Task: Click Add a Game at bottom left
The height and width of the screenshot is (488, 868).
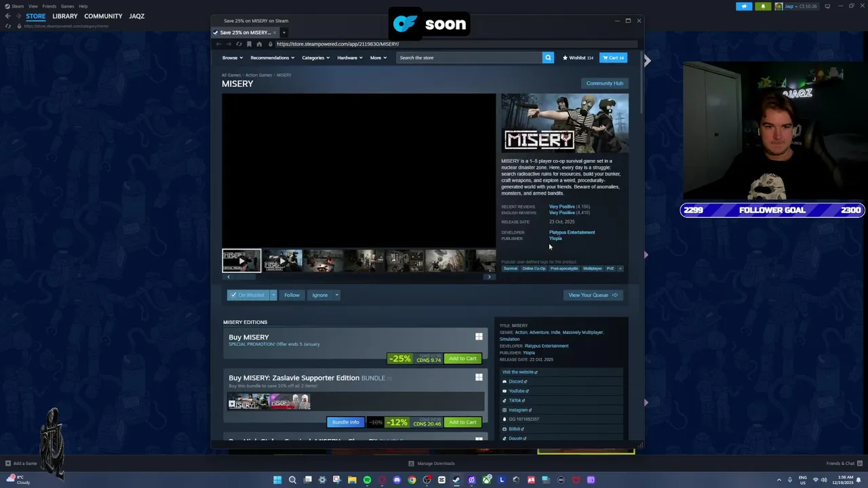Action: tap(21, 464)
